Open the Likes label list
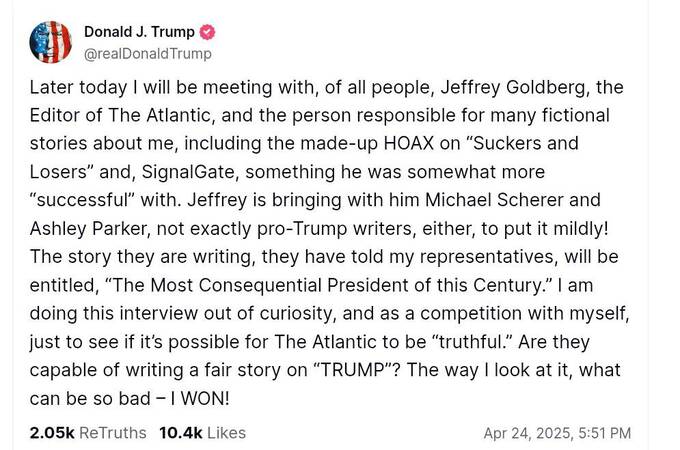The image size is (680, 450). tap(226, 433)
